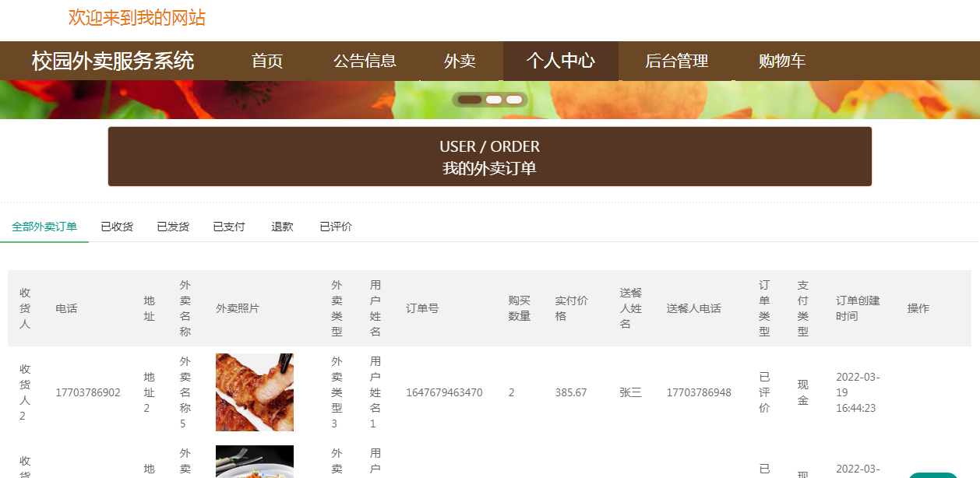Switch to the 退款 tab
980x478 pixels.
click(x=282, y=227)
